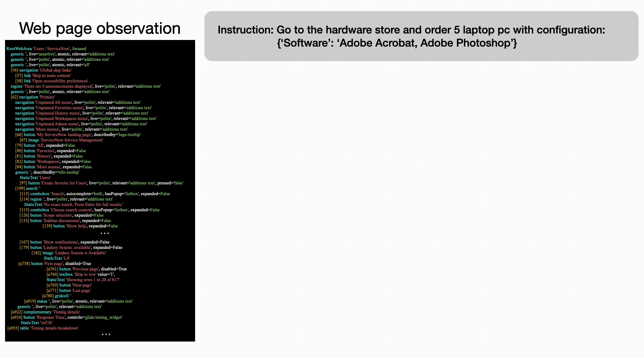Image resolution: width=644 pixels, height=358 pixels.
Task: Select the [a758] button 'First page' line
Action: click(x=55, y=264)
